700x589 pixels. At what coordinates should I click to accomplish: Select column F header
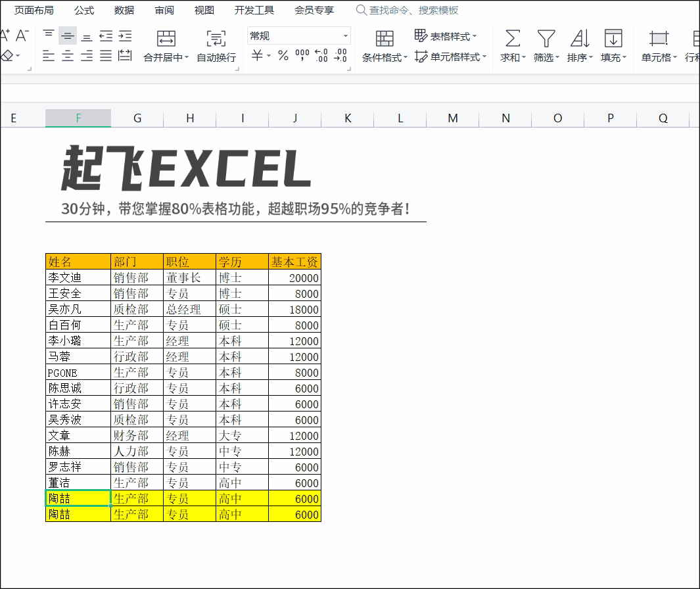tap(78, 118)
